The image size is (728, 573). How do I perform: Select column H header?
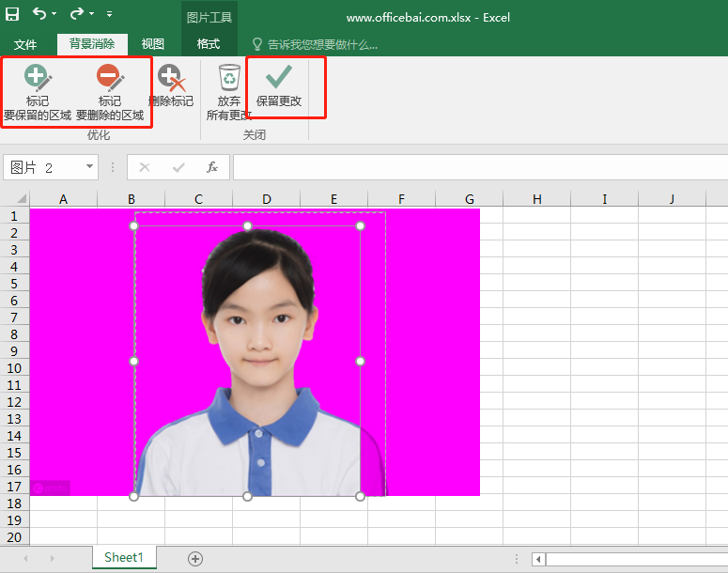537,199
